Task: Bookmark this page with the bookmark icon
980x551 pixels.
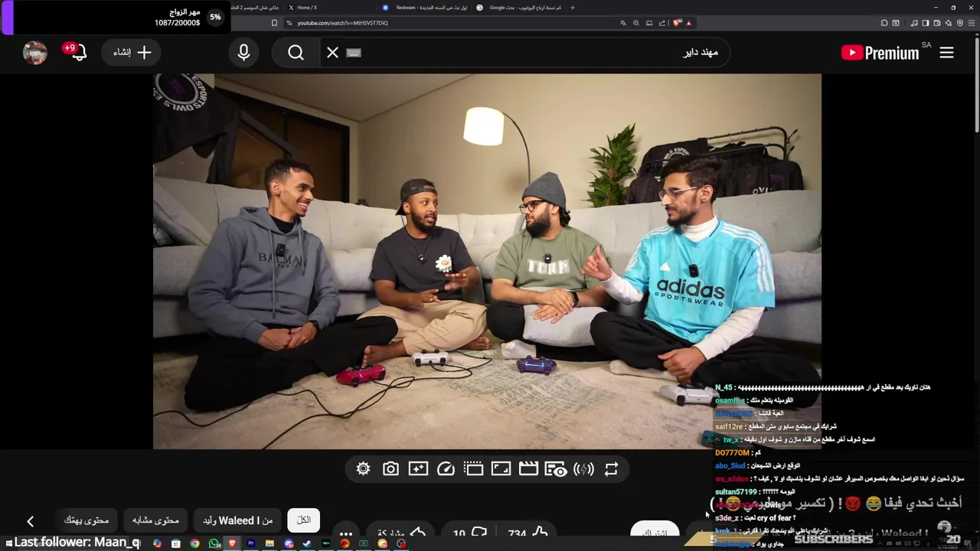Action: 274,23
